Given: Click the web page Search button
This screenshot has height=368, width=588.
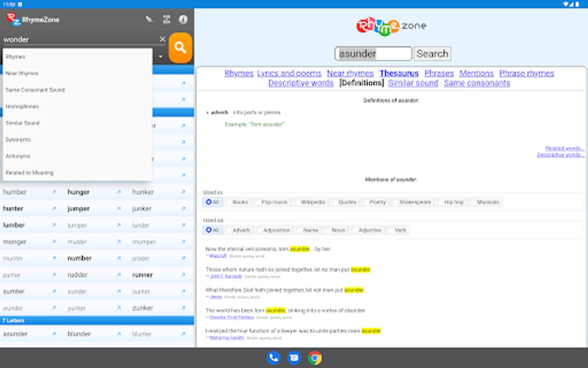Looking at the screenshot, I should pyautogui.click(x=432, y=54).
